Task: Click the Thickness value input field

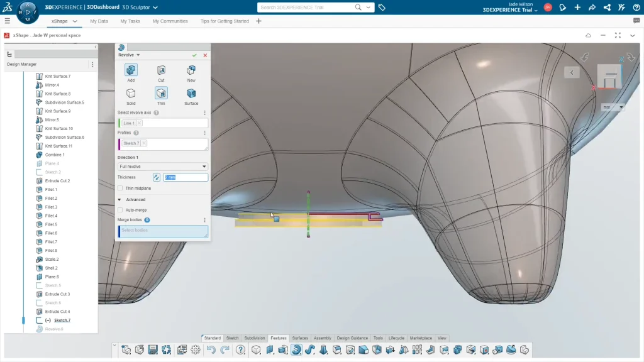Action: point(186,177)
